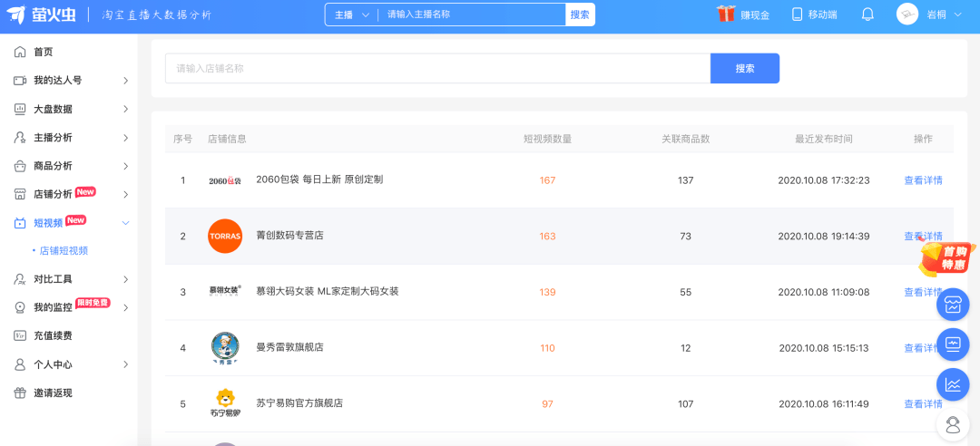This screenshot has width=980, height=446.
Task: Click the blue 搜索 button for store search
Action: [x=744, y=69]
